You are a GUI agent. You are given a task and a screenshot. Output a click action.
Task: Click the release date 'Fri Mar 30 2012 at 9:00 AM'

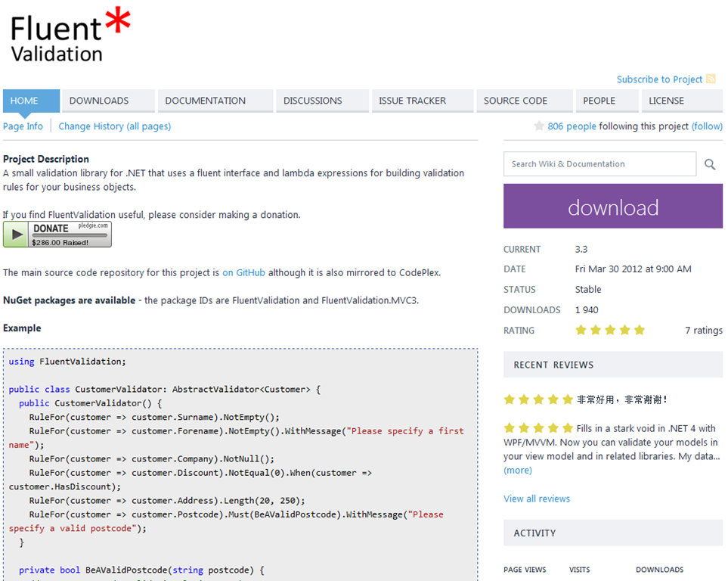click(x=633, y=269)
